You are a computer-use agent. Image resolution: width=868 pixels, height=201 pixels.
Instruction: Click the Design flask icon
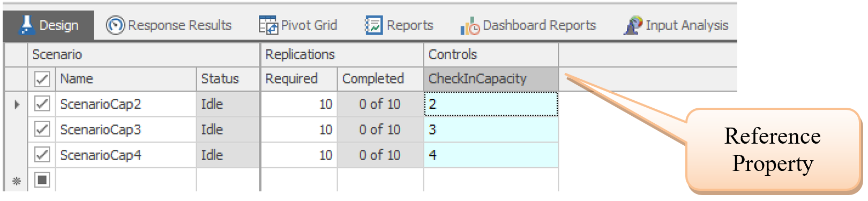click(26, 25)
